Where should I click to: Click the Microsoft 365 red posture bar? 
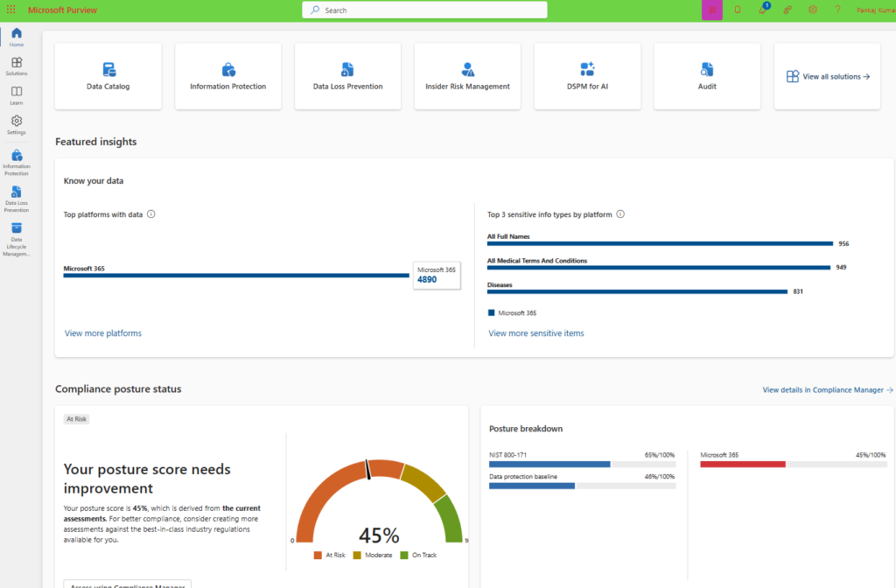[743, 465]
